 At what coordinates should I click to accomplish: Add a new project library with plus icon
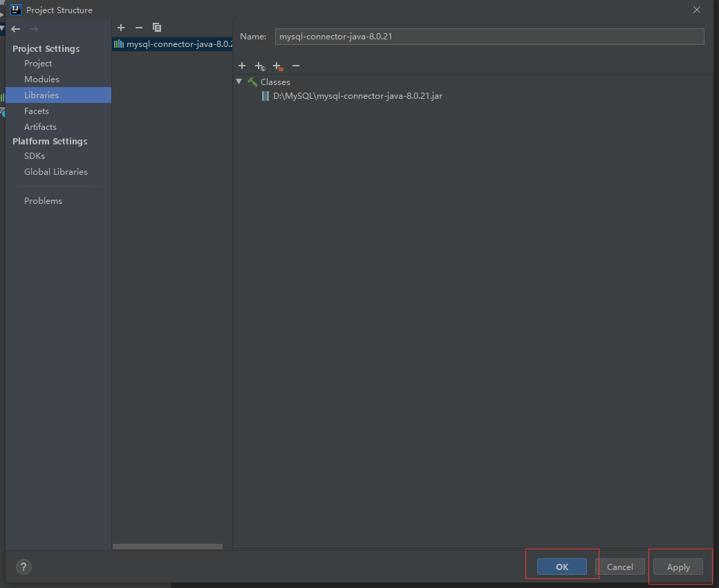[x=121, y=28]
